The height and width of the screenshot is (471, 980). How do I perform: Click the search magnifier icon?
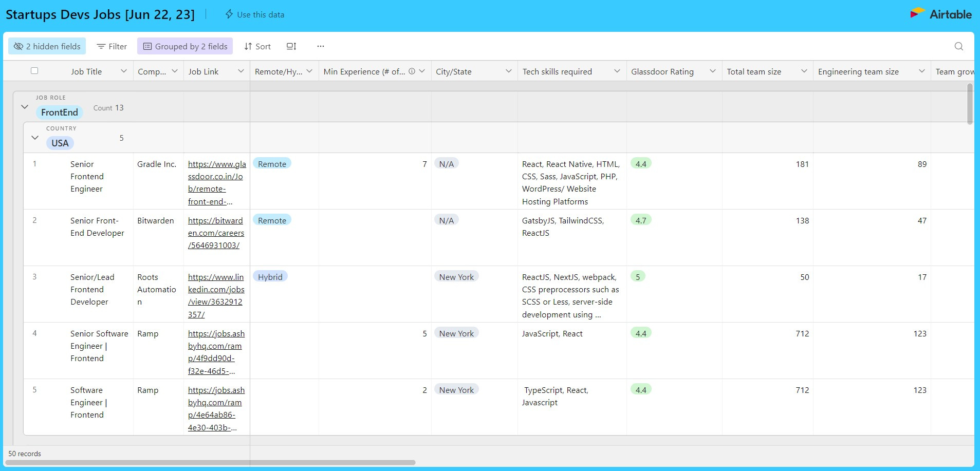click(x=958, y=46)
